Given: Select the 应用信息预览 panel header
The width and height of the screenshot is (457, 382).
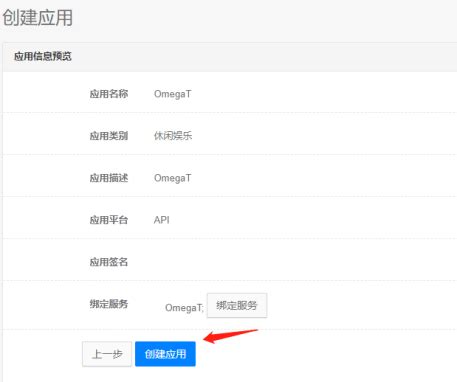Looking at the screenshot, I should [x=43, y=56].
